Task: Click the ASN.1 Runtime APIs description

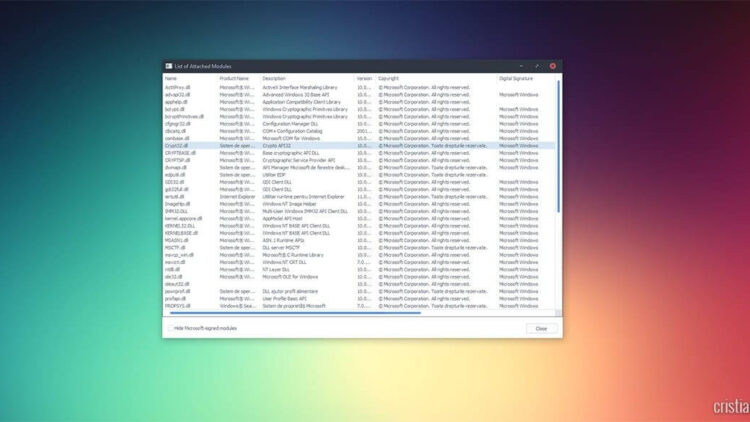Action: (283, 240)
